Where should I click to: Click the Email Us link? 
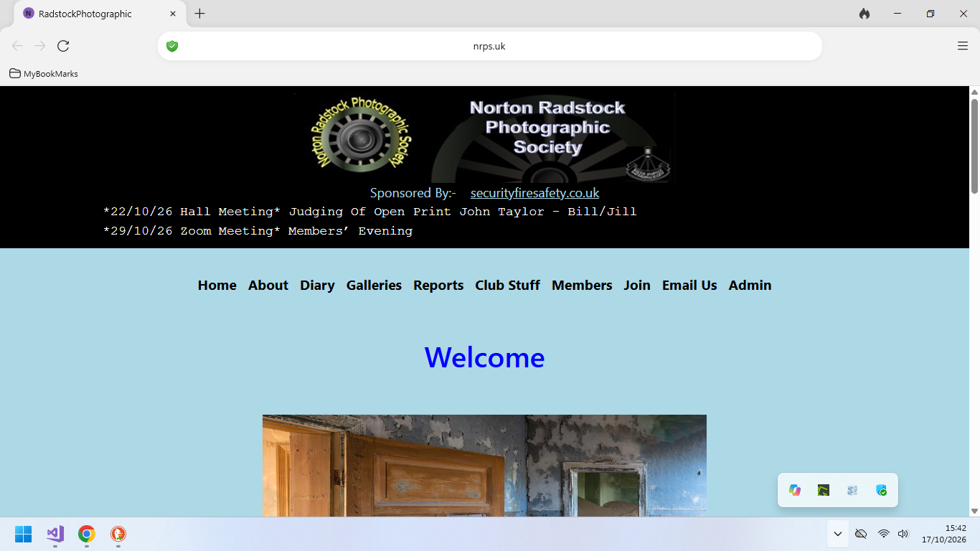coord(689,285)
